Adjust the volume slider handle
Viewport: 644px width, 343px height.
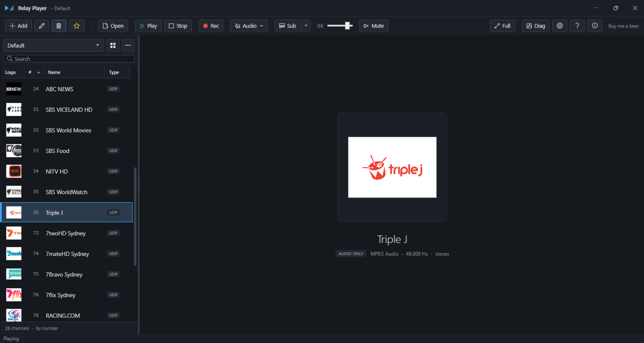[x=348, y=26]
